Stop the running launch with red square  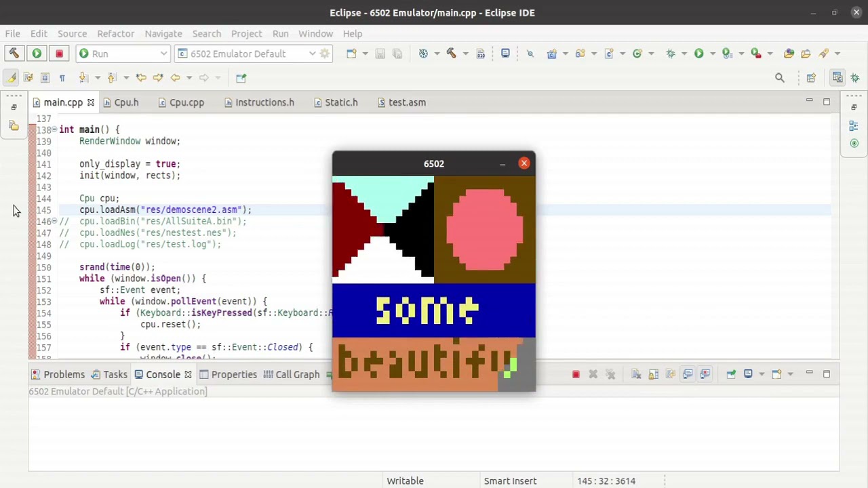click(x=59, y=54)
